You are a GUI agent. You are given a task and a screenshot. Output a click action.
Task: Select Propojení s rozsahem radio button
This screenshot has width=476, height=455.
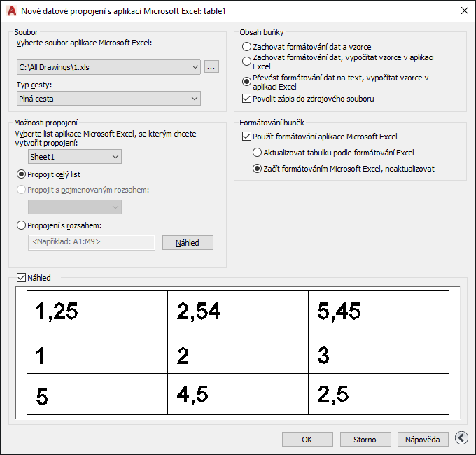[x=21, y=225]
